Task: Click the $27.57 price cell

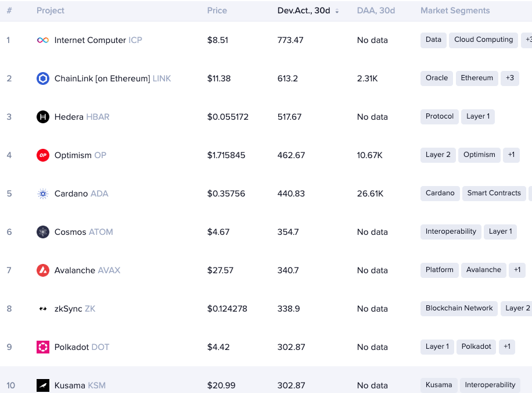Action: click(220, 270)
